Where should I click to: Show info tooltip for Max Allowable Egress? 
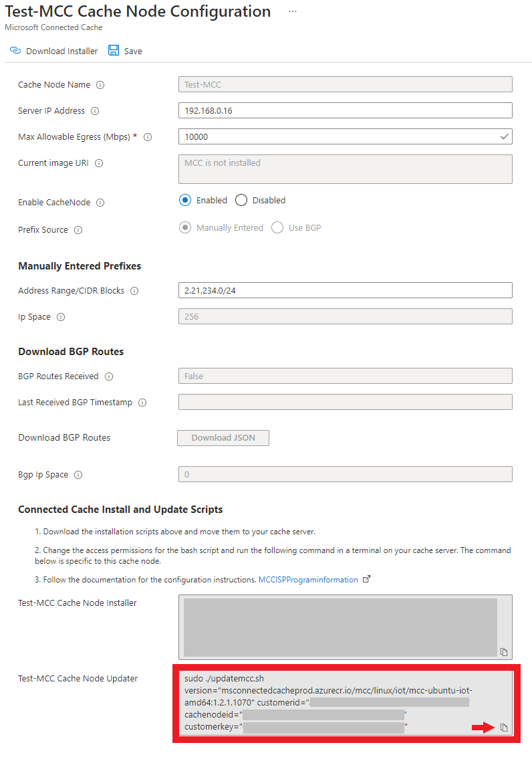pyautogui.click(x=148, y=137)
